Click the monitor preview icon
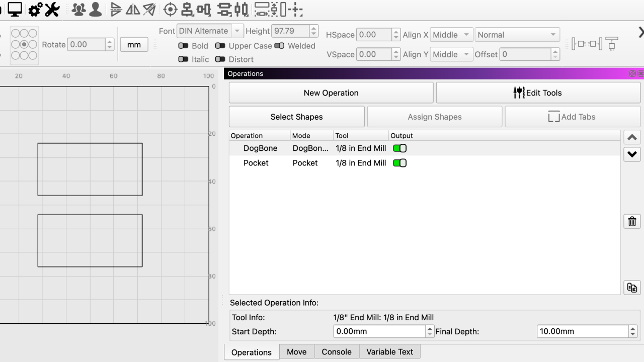This screenshot has width=644, height=362. click(15, 9)
